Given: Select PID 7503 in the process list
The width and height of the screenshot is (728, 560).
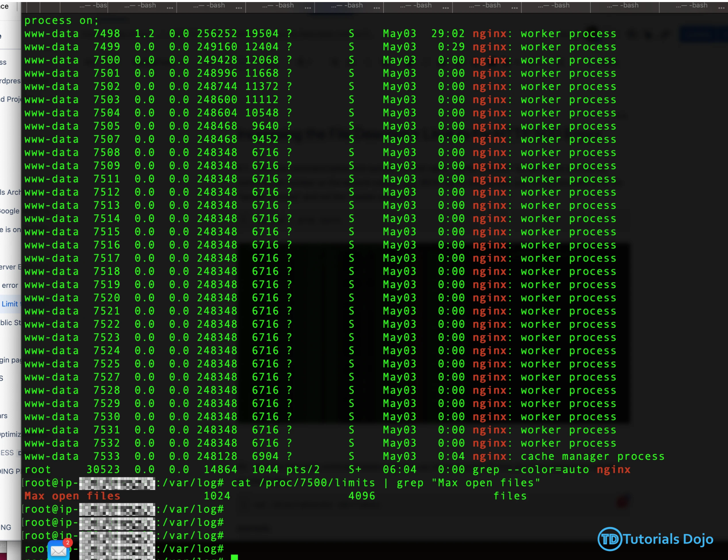Looking at the screenshot, I should pyautogui.click(x=107, y=100).
